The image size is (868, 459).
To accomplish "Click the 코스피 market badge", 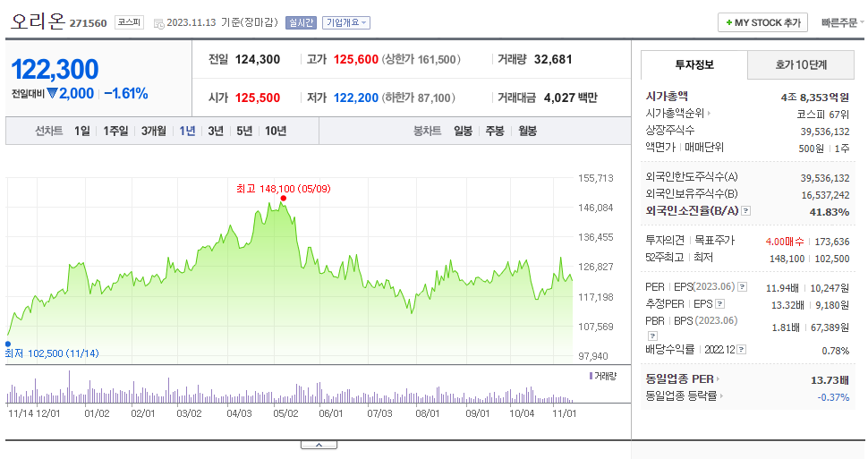I will tap(129, 22).
